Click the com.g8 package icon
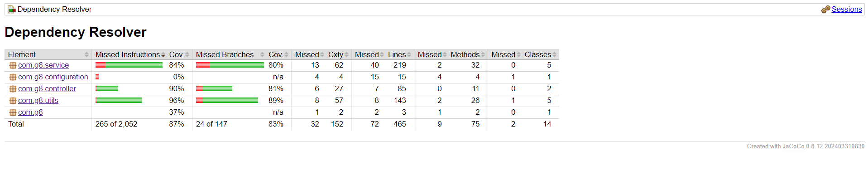The height and width of the screenshot is (171, 868). (13, 112)
